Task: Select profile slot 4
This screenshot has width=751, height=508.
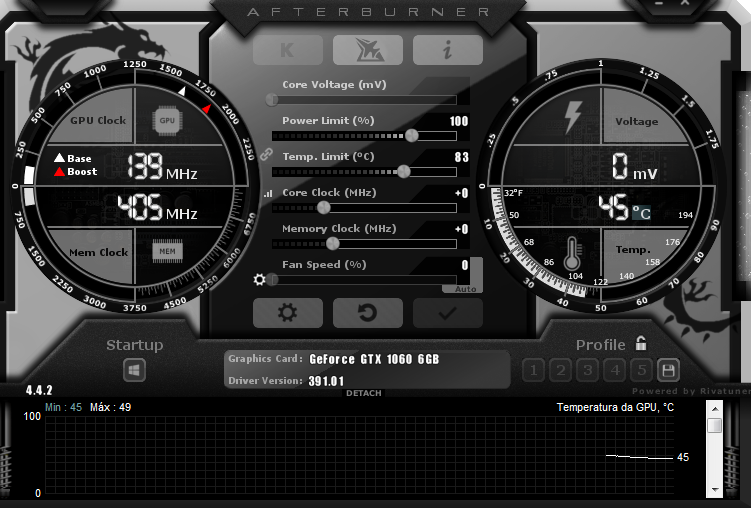Action: coord(614,370)
